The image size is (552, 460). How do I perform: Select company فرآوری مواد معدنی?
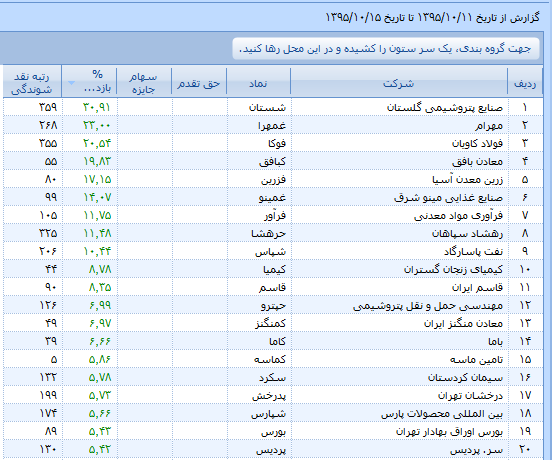[458, 215]
